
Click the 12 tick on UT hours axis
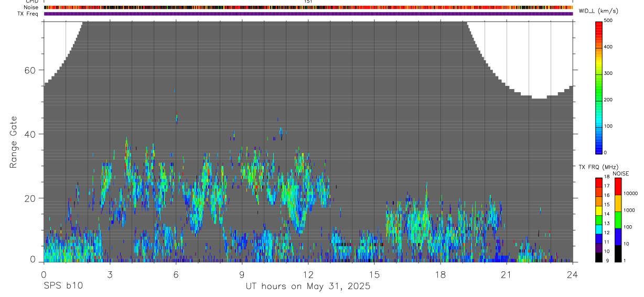pyautogui.click(x=308, y=274)
